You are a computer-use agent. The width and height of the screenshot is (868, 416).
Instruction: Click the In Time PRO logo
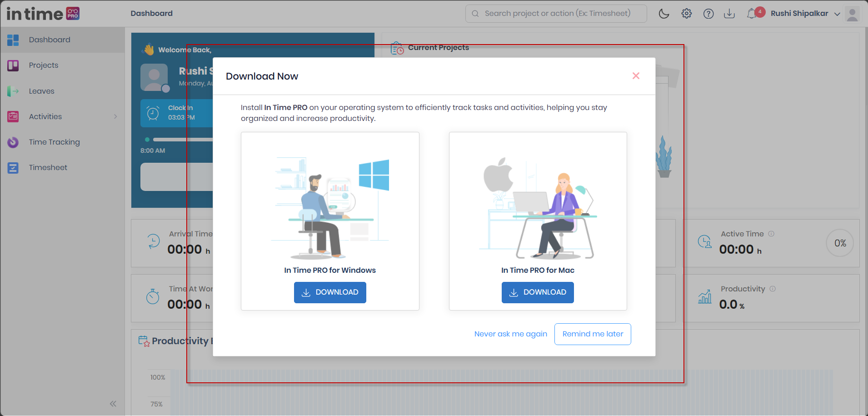[x=43, y=14]
